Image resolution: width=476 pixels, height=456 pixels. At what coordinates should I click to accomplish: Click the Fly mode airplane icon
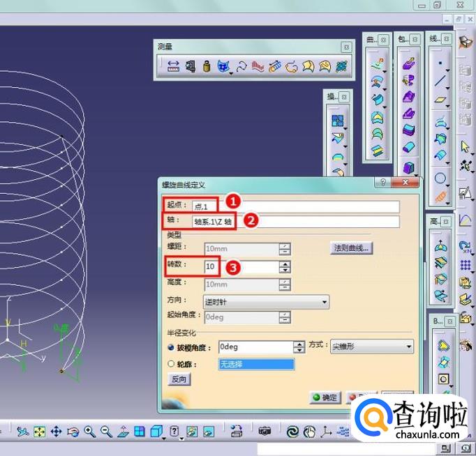[x=22, y=431]
